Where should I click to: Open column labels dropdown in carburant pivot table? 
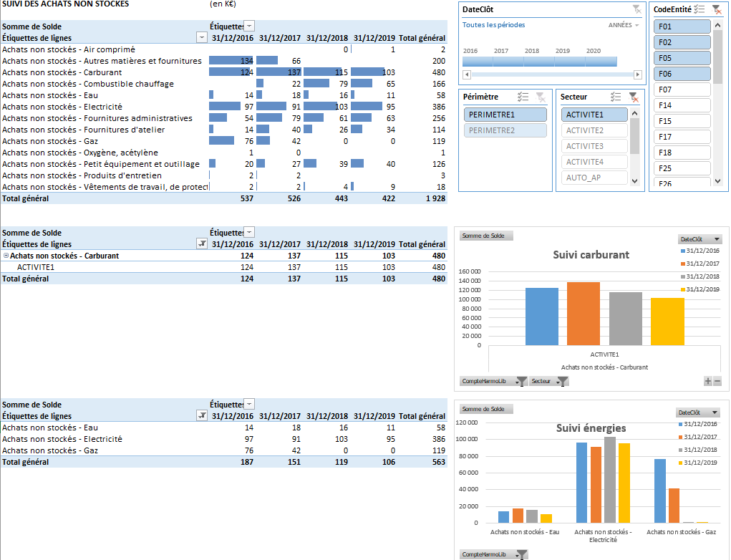coord(249,232)
